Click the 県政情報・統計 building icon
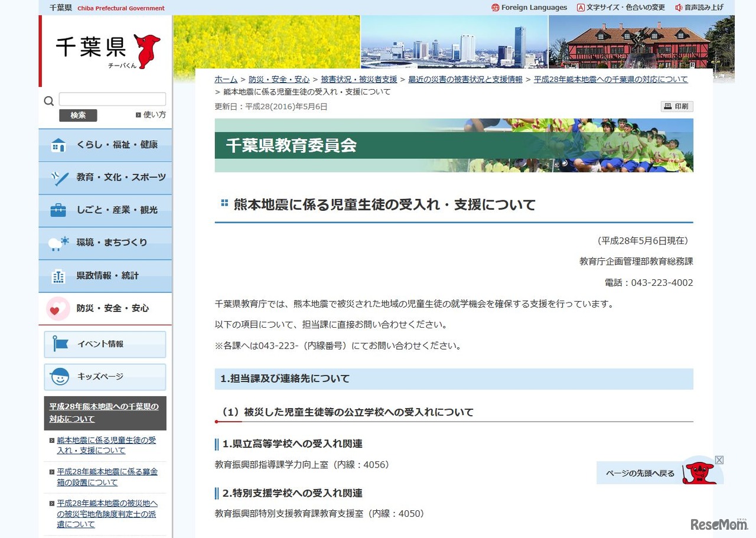Screen dimensions: 756x538 pyautogui.click(x=58, y=275)
